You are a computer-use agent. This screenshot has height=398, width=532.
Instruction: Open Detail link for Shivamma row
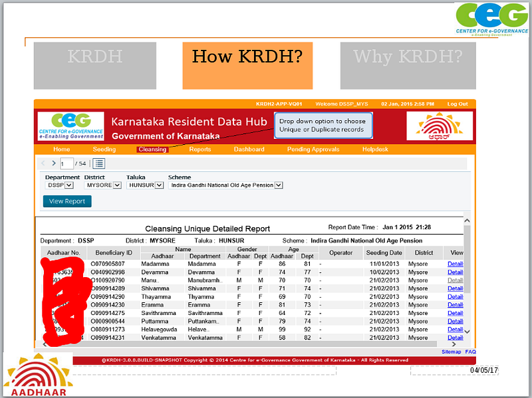[456, 288]
